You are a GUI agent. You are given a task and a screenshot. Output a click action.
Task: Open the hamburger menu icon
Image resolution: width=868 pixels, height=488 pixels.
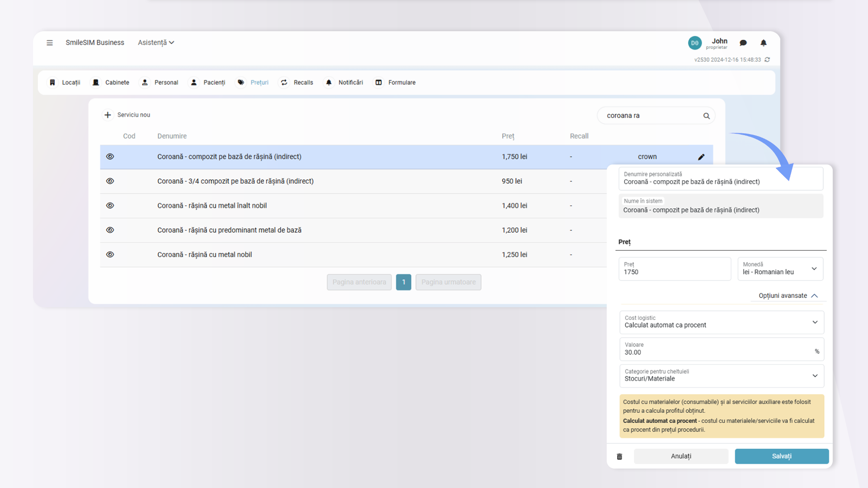point(50,42)
